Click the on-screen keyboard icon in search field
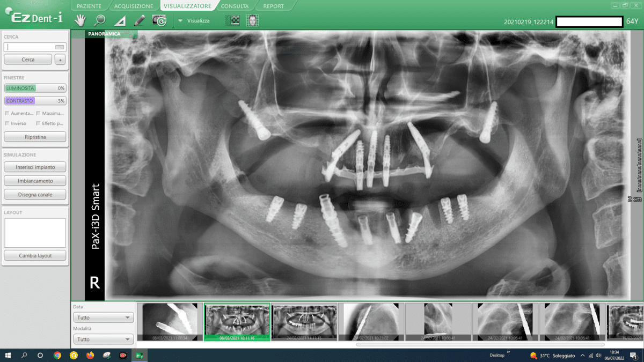Image resolution: width=644 pixels, height=362 pixels. click(60, 47)
